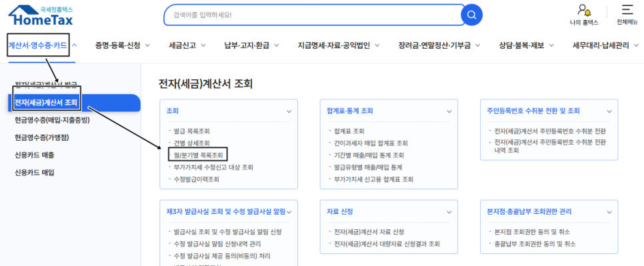Collapse 제3자 발급사실 조회 card chevron
This screenshot has width=644, height=266.
tap(289, 212)
